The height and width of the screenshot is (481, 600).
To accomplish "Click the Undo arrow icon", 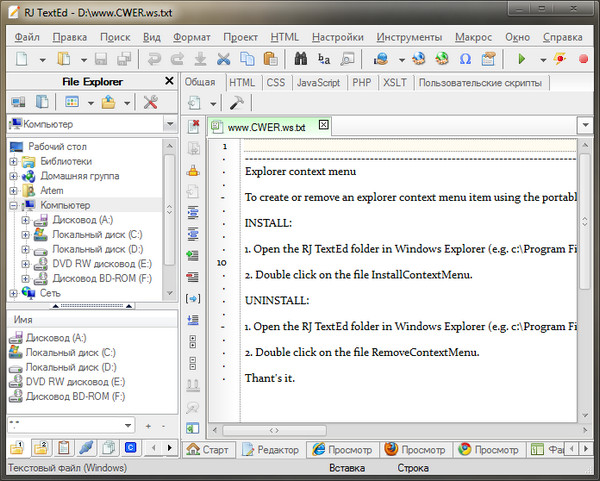I will coord(153,59).
